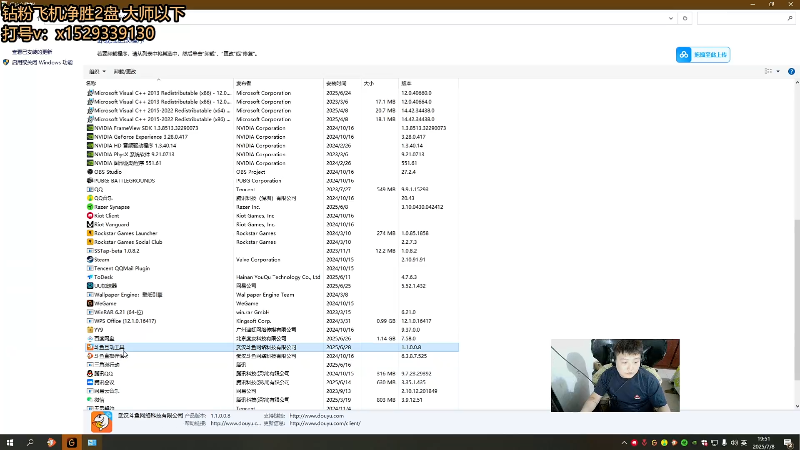This screenshot has width=800, height=450.
Task: Select the Visual C++ 2015-2022 (x64) row
Action: (271, 110)
